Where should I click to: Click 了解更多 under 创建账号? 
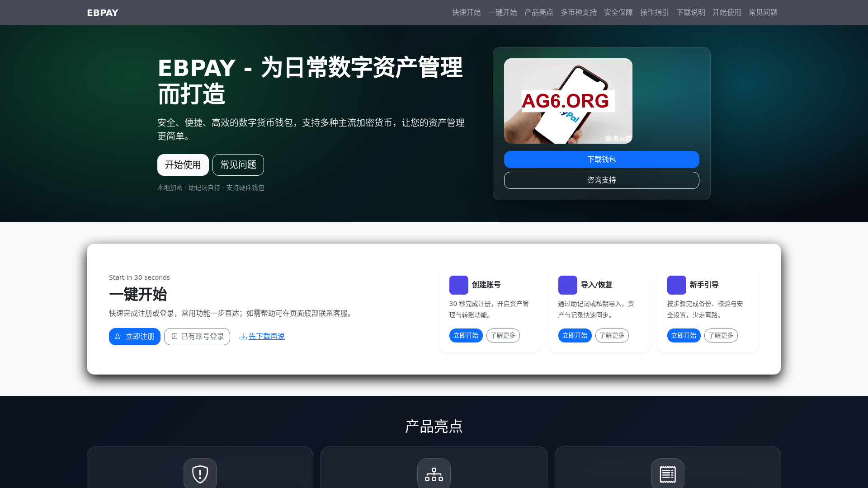(503, 336)
